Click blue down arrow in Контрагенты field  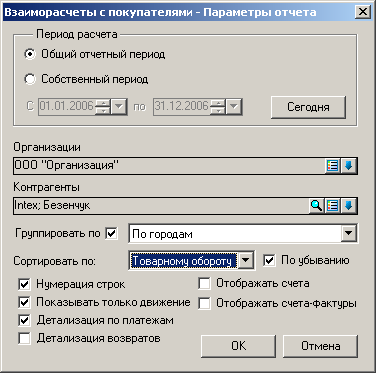[348, 206]
